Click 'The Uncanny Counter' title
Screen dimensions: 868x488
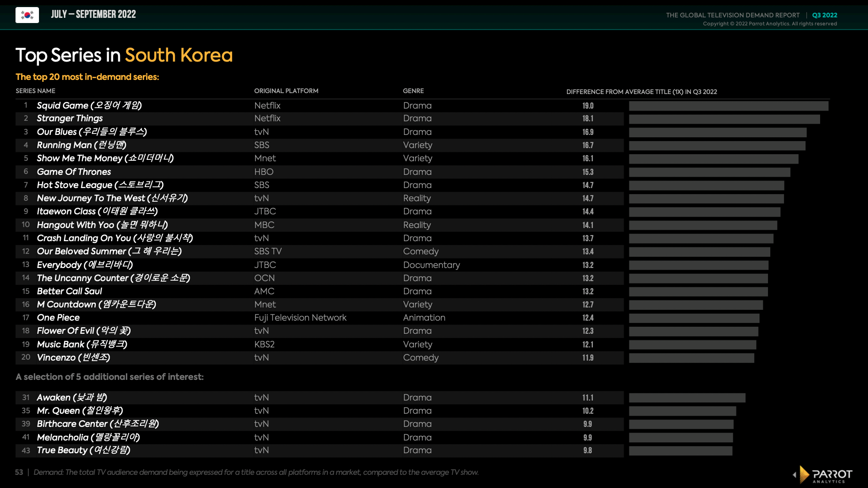coord(113,278)
